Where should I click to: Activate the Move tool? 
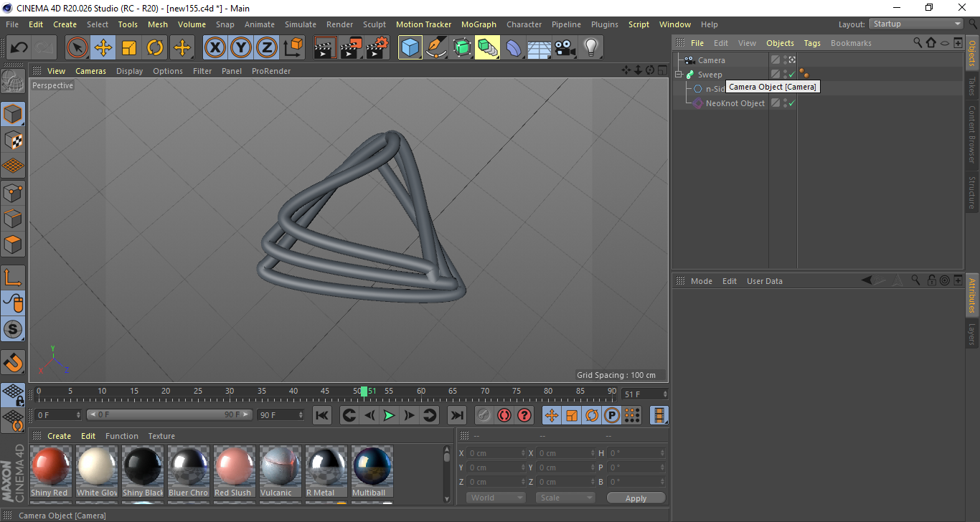click(103, 48)
